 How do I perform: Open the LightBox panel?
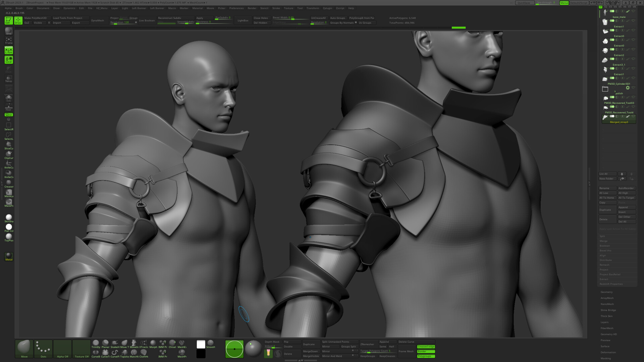[x=243, y=20]
